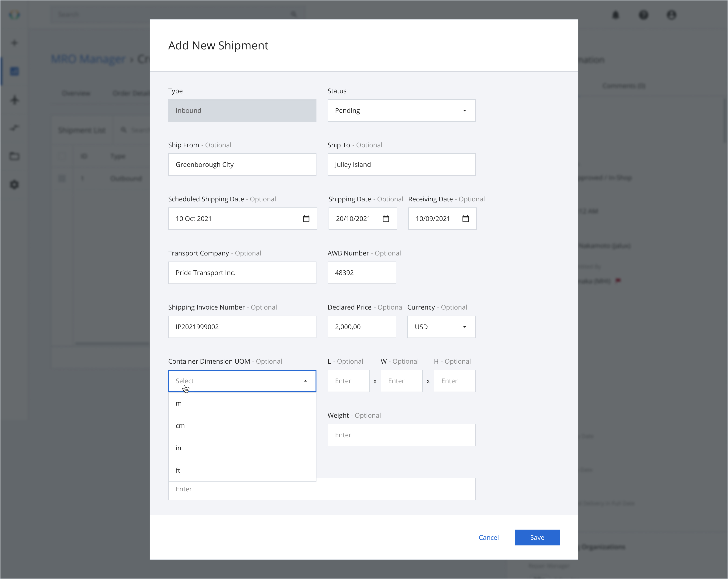Open the Receiving Date calendar icon
This screenshot has width=728, height=579.
point(465,219)
